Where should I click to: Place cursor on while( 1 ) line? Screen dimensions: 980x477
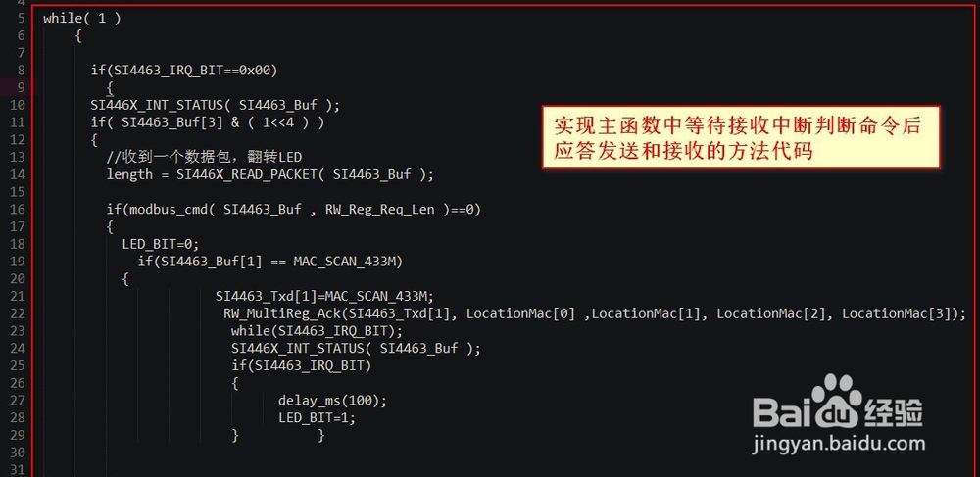pos(82,18)
